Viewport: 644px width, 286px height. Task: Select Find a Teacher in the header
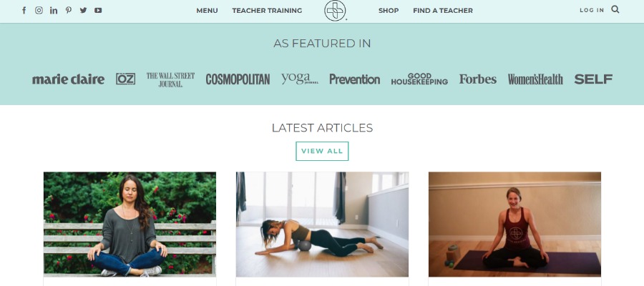click(x=443, y=11)
